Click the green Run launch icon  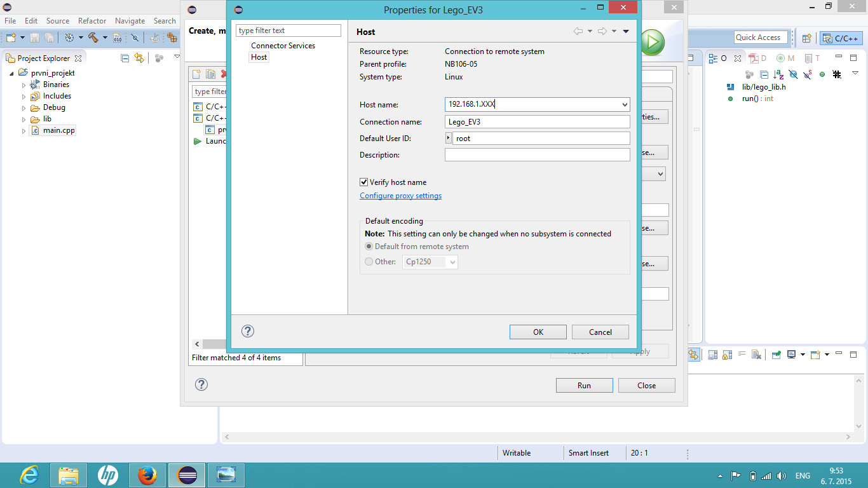pyautogui.click(x=651, y=43)
